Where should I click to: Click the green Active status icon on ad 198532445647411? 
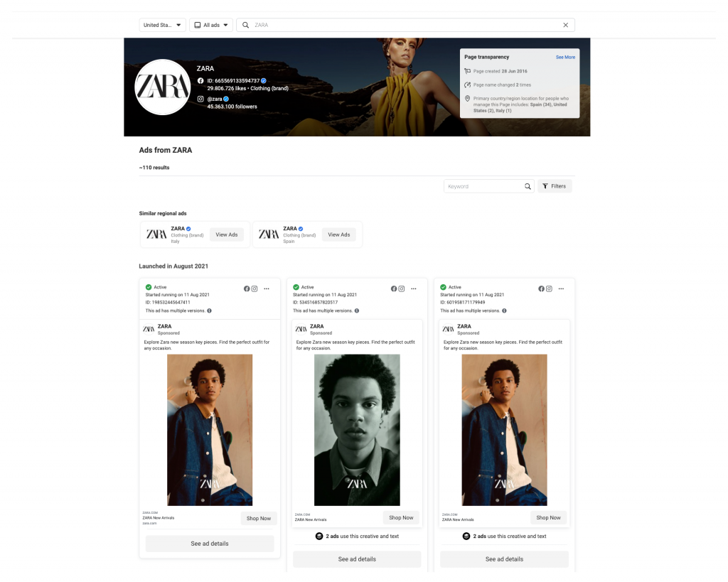(149, 287)
